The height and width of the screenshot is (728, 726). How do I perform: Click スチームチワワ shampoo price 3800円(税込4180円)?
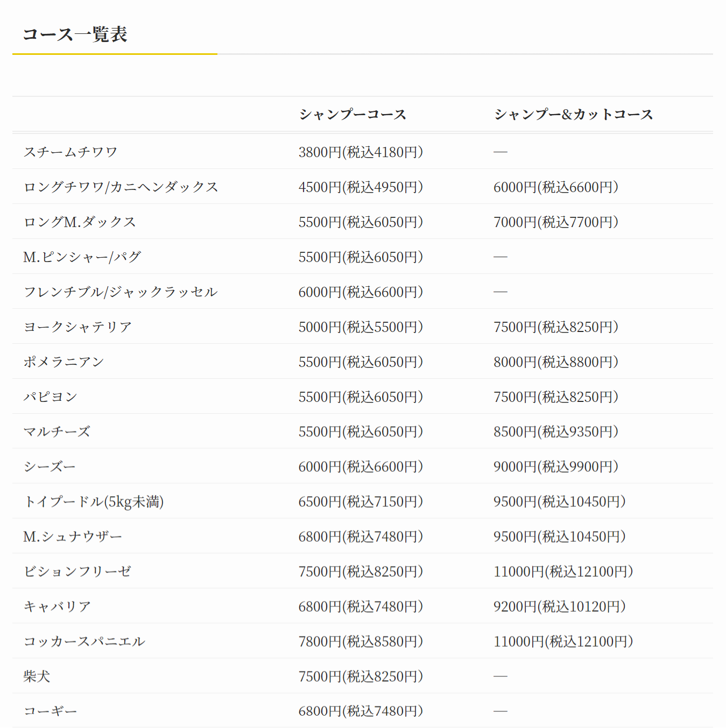[x=361, y=152]
